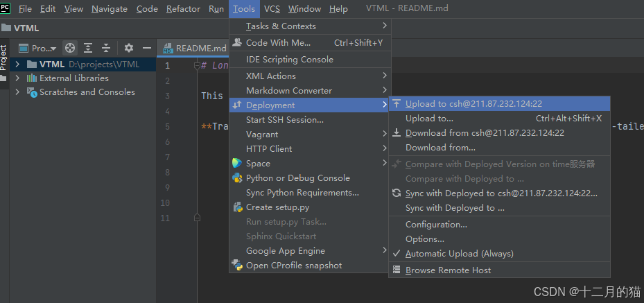This screenshot has height=303, width=644.
Task: Click VTML folder icon in breadcrumb bar
Action: pos(6,28)
